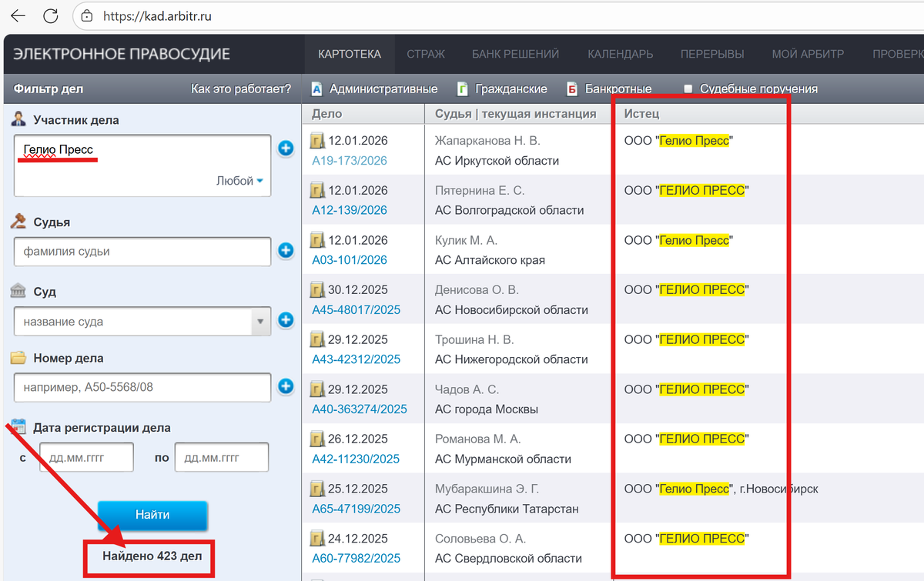
Task: Click the browser address bar URL
Action: [x=156, y=15]
